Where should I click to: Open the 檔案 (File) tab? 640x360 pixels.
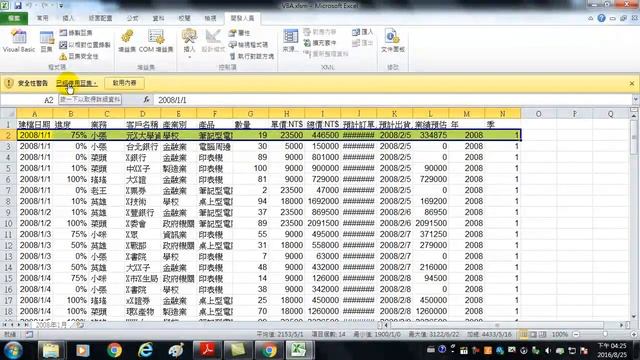pos(14,18)
